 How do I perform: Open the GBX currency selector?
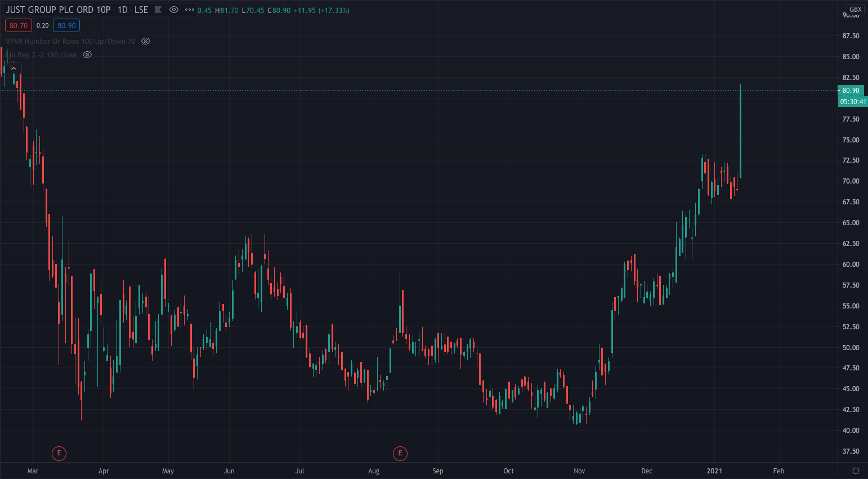click(x=856, y=10)
